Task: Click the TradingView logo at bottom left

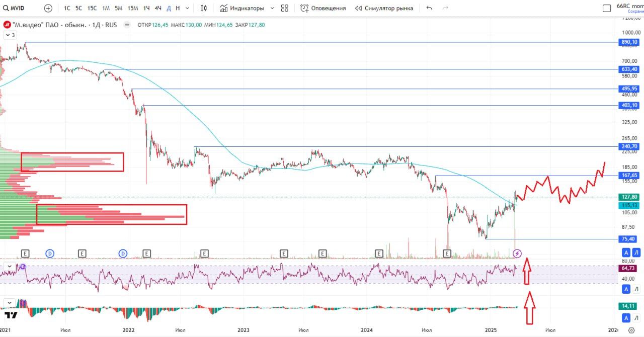Action: tap(11, 315)
